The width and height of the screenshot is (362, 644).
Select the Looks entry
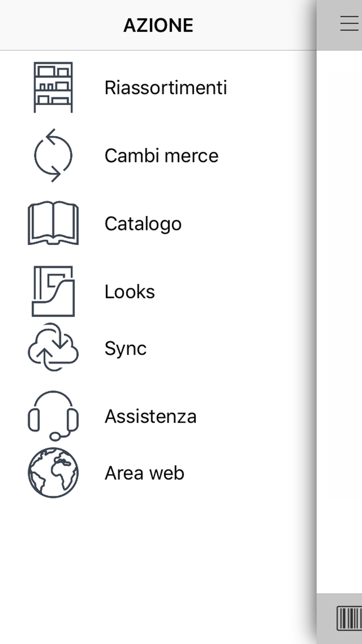click(x=129, y=291)
